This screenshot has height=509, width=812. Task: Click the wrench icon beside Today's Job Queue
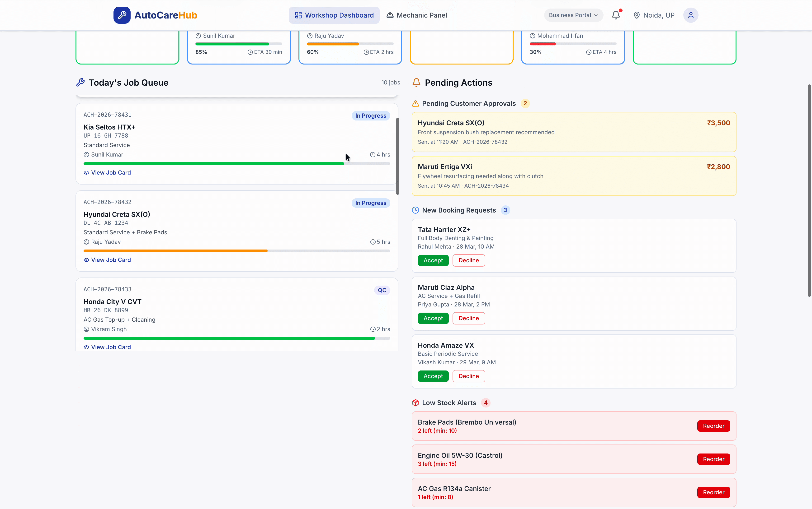tap(80, 82)
